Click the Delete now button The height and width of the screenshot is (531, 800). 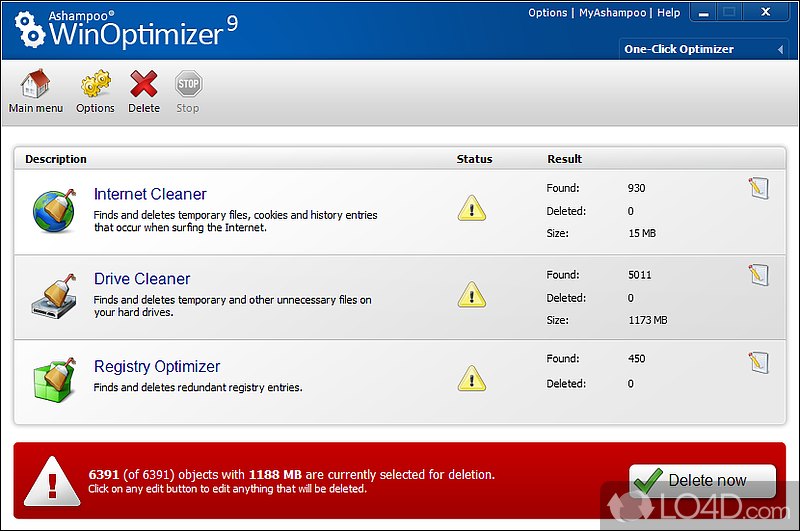[x=703, y=481]
